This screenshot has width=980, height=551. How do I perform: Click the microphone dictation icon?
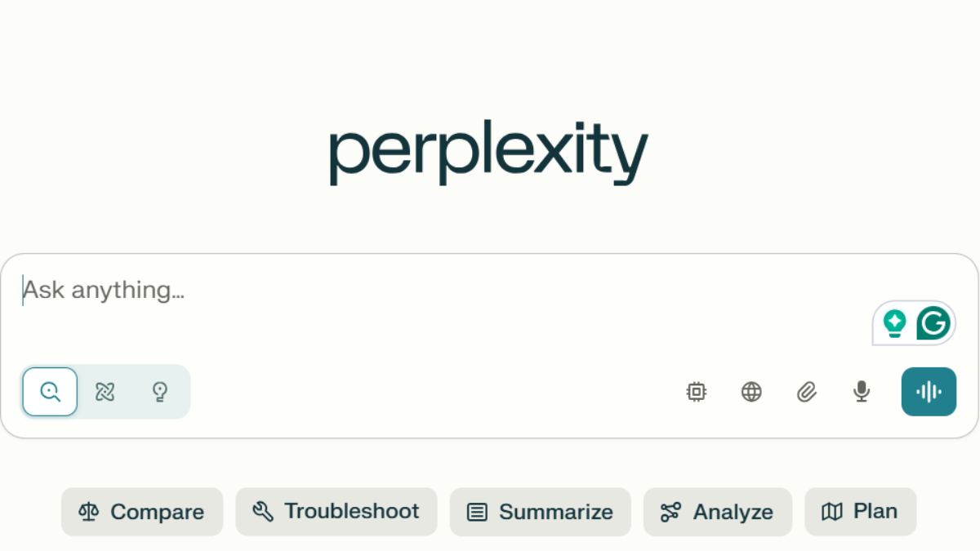tap(861, 392)
